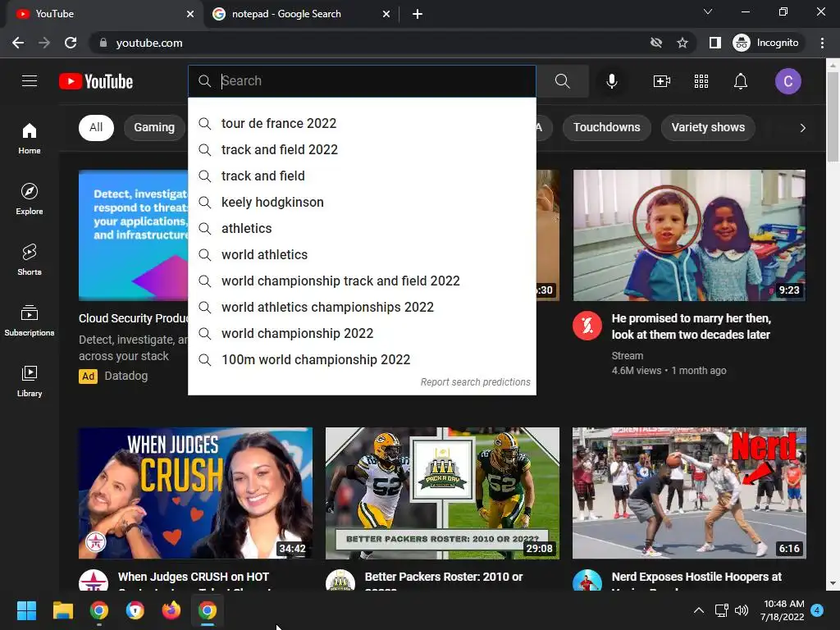Switch to the YouTube browser tab
840x630 pixels.
tap(102, 14)
